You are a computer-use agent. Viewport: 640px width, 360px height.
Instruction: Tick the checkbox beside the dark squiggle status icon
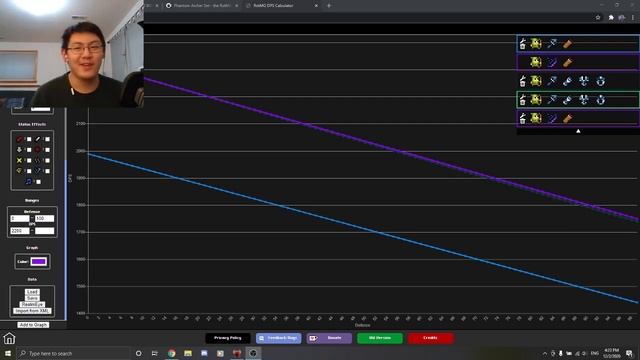[47, 160]
